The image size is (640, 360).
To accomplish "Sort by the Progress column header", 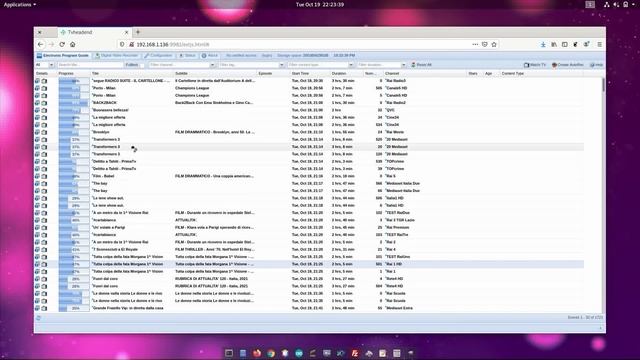I will coord(74,73).
